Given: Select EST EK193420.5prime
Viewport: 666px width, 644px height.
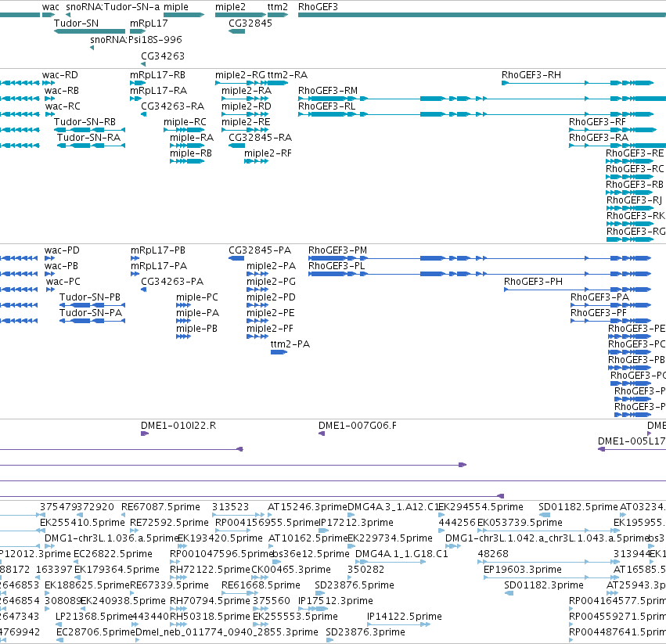Looking at the screenshot, I should pos(182,546).
